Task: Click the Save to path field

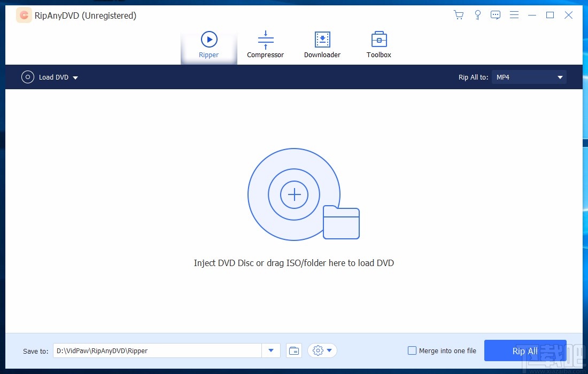Action: coord(157,351)
